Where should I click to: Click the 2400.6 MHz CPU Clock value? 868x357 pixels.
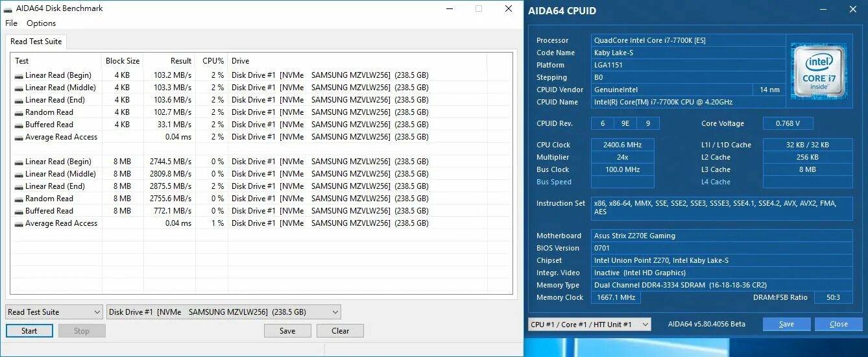pos(622,145)
